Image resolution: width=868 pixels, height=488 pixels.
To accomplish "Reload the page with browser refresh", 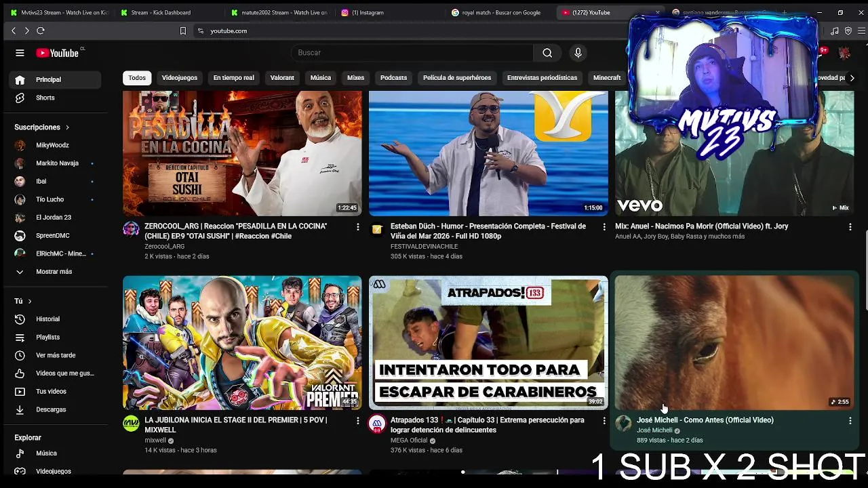I will [41, 30].
